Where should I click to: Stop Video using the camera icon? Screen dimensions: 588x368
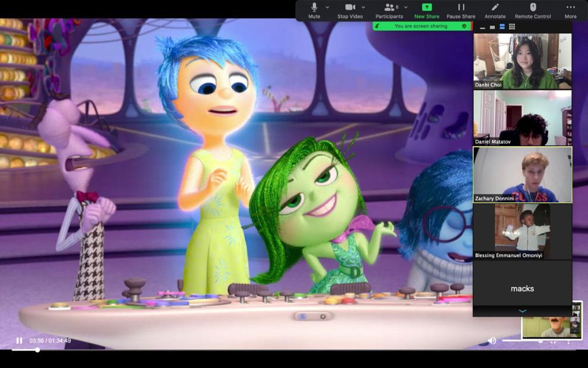(x=350, y=11)
